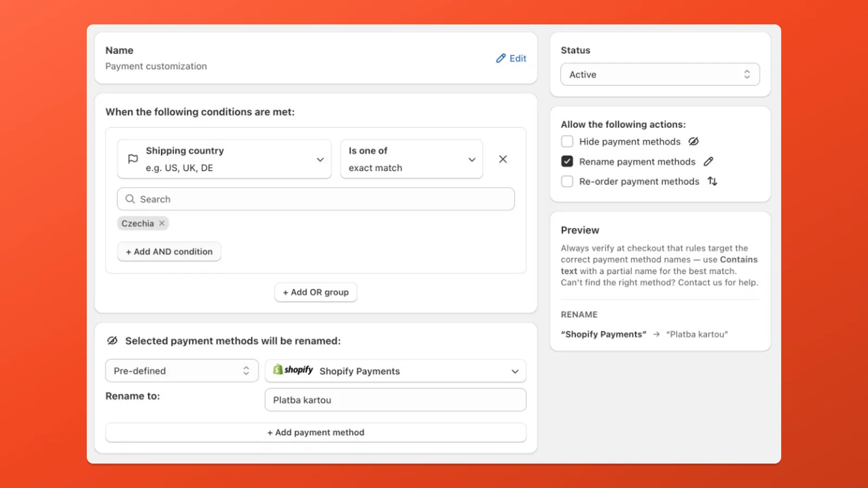The height and width of the screenshot is (488, 868).
Task: Click the Add OR group button
Action: [315, 292]
